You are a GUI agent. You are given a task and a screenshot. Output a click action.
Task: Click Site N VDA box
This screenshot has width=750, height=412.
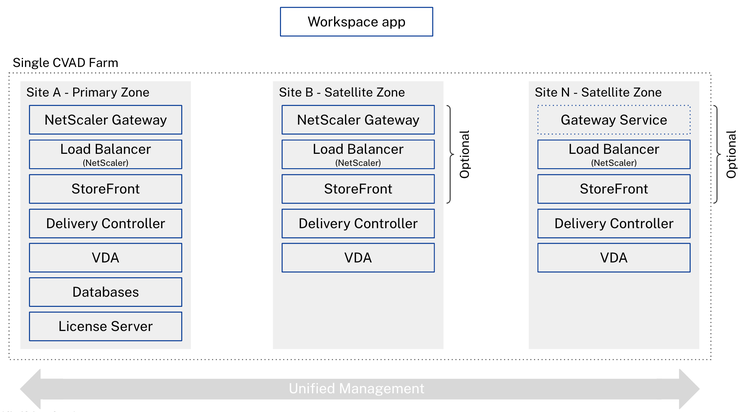point(614,257)
